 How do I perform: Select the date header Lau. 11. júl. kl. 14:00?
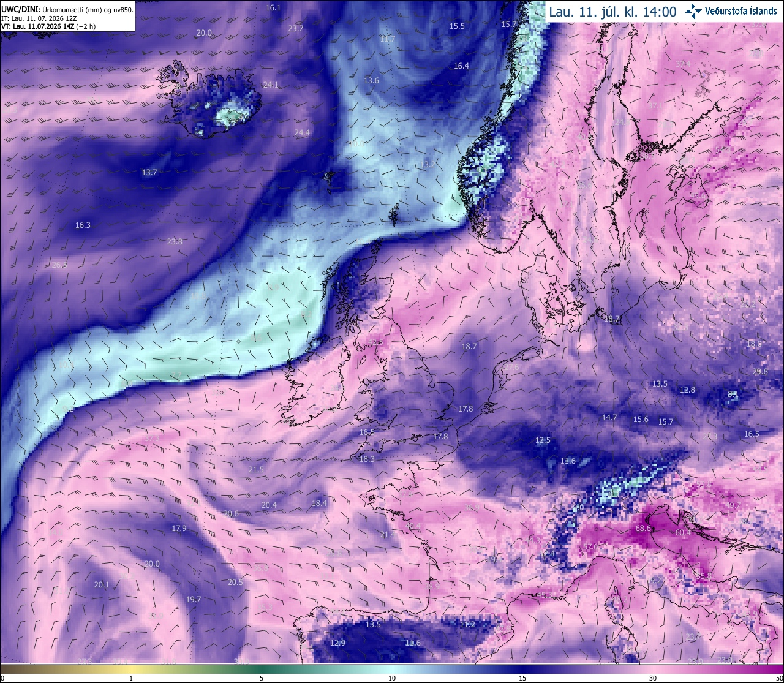point(612,12)
